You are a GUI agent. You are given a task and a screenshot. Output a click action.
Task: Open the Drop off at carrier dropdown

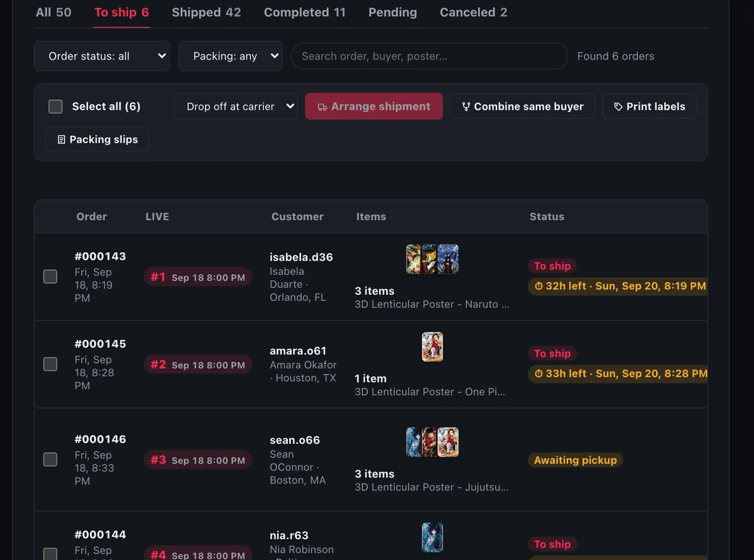(x=236, y=106)
